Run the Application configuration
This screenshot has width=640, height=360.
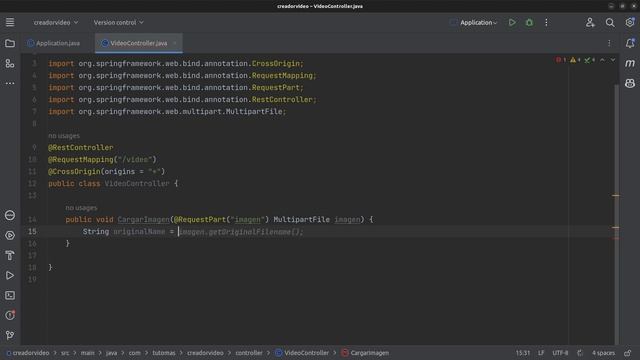pos(512,22)
